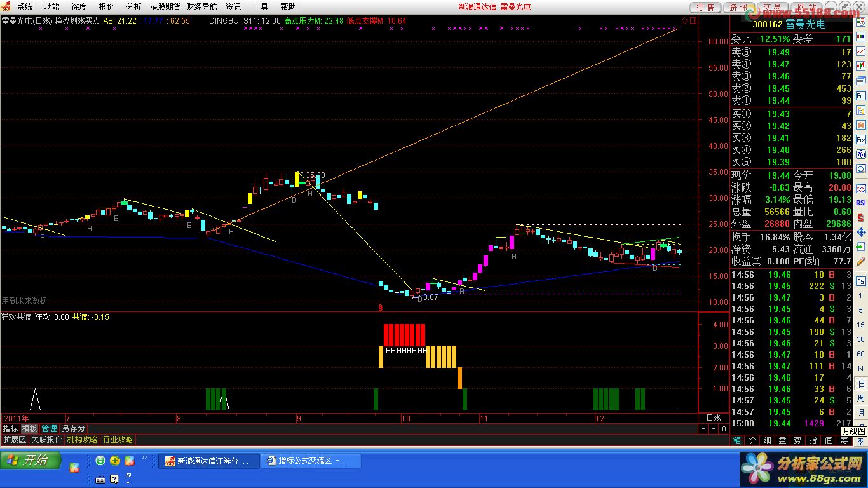
Task: Click the red S icon in sidebar
Action: [x=861, y=218]
